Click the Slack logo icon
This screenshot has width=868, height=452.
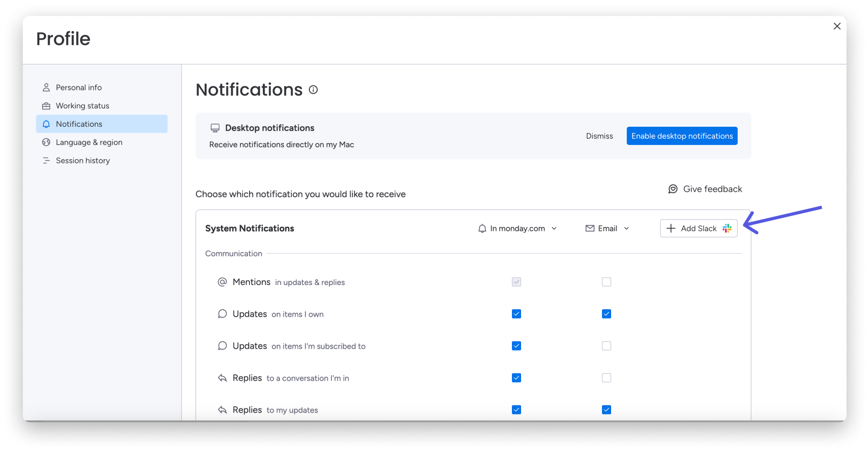[727, 228]
